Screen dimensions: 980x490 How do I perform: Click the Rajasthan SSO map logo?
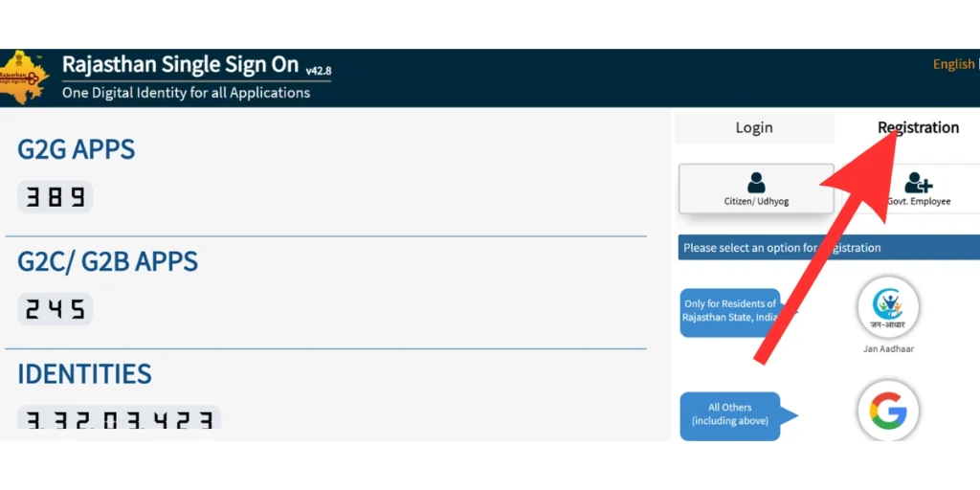click(24, 78)
